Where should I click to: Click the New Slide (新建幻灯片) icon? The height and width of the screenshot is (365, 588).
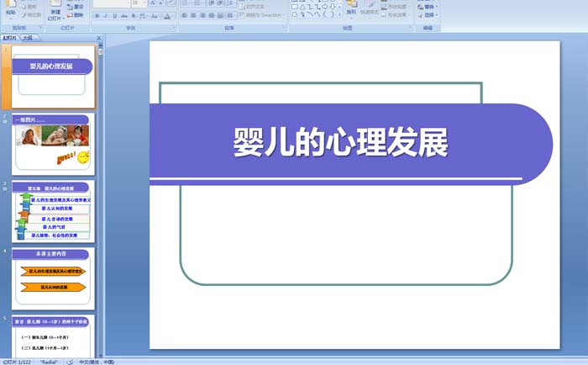click(55, 3)
